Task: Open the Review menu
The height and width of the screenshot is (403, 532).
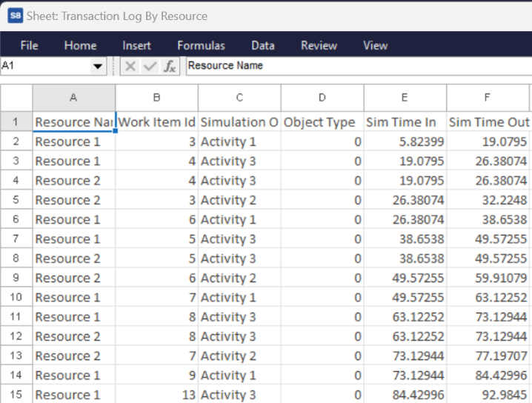Action: pyautogui.click(x=319, y=45)
